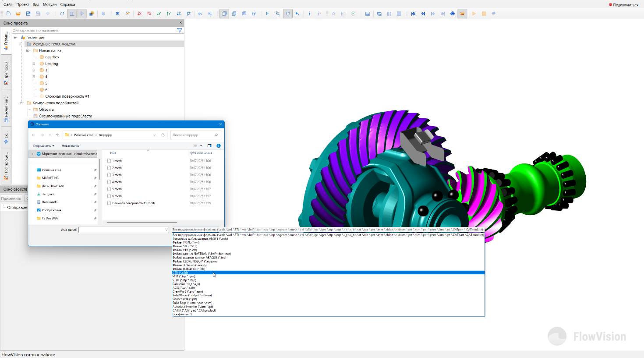Open the file name combo box dropdown
Image resolution: width=644 pixels, height=358 pixels.
[x=166, y=230]
